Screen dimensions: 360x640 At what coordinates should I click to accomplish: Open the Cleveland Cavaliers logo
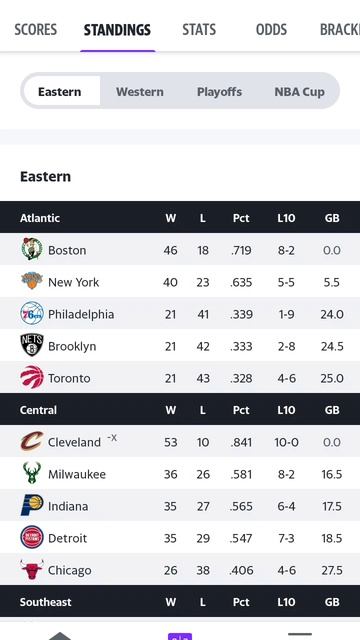[x=32, y=441]
